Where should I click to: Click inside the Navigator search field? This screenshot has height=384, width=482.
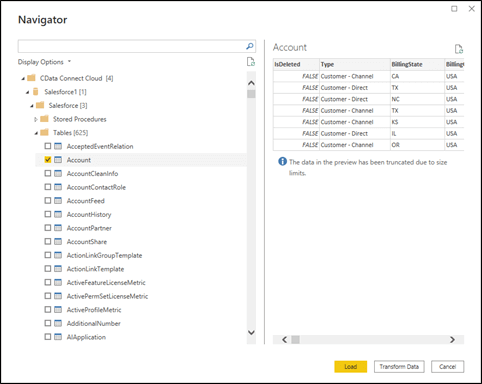(132, 46)
